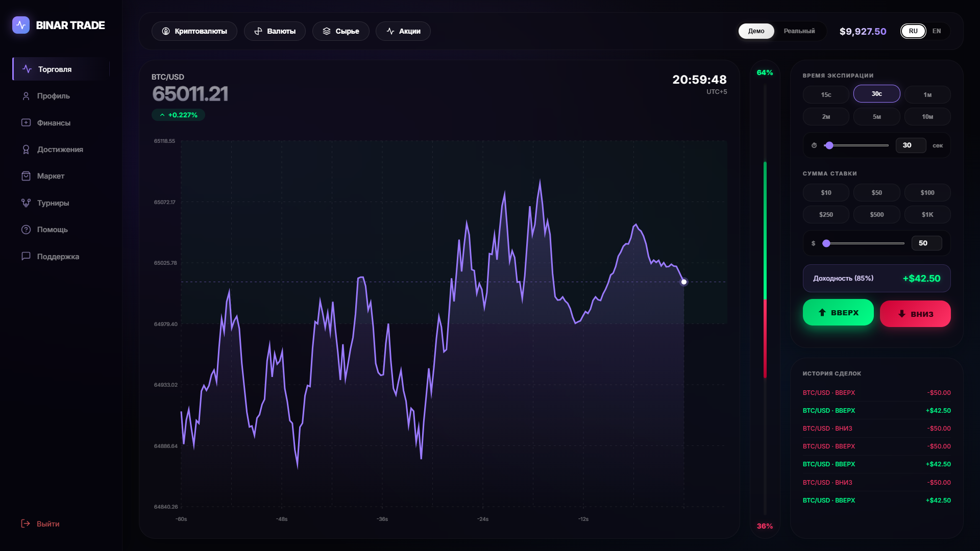Open the Акции category tab

pos(403,31)
